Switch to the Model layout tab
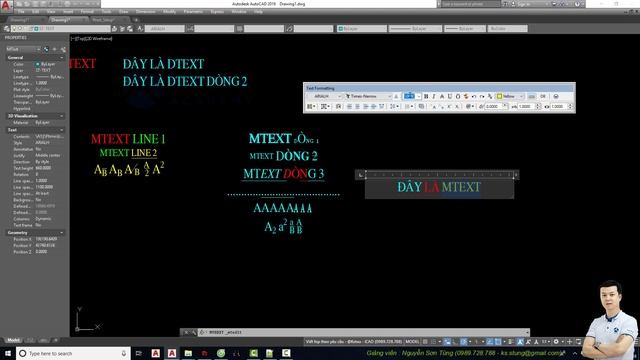640x360 pixels. click(13, 340)
